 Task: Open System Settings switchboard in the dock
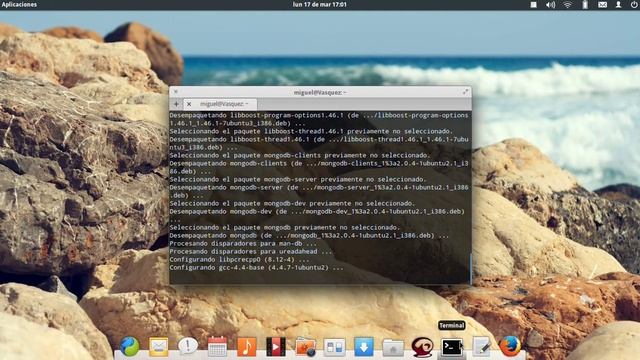[x=335, y=347]
